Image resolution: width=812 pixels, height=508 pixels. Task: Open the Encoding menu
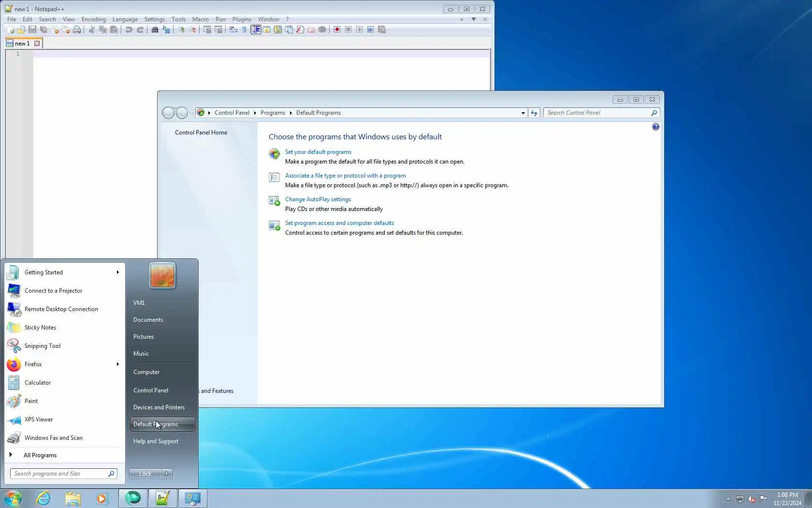(x=93, y=19)
